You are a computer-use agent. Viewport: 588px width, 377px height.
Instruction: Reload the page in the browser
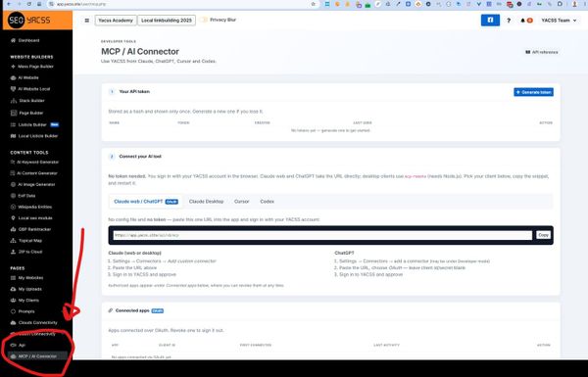point(29,4)
